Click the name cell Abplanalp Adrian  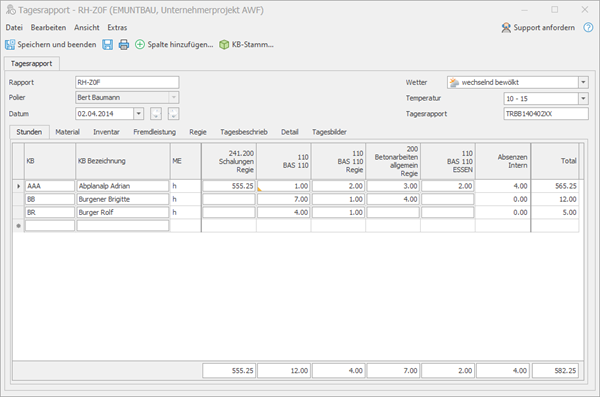[x=123, y=186]
